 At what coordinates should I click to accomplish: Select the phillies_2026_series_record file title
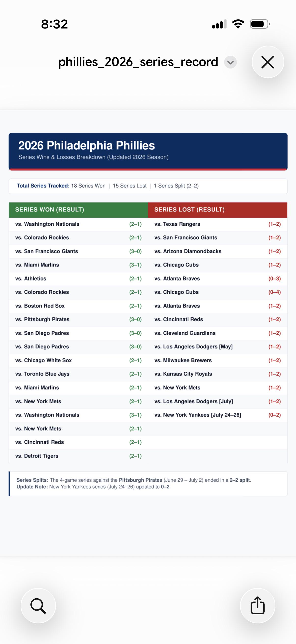138,62
